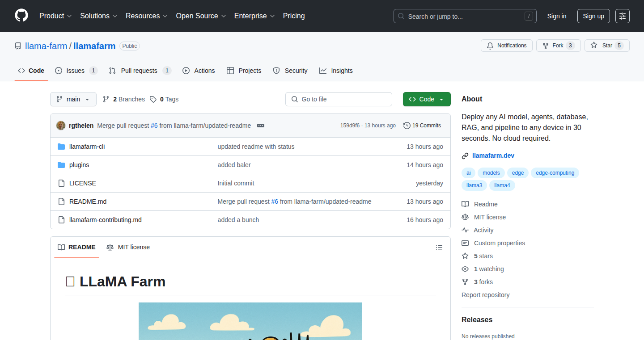644x340 pixels.
Task: Click the star icon beside 5 stars
Action: point(465,256)
